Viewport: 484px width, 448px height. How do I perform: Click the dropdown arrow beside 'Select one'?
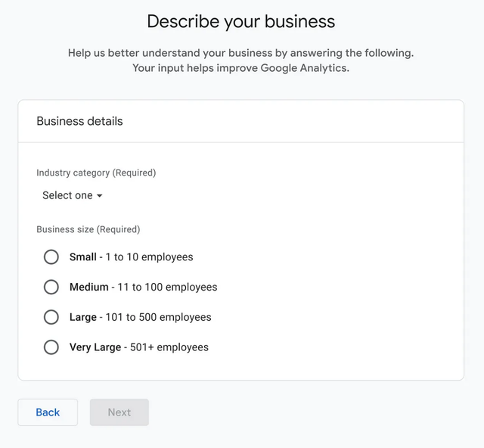click(99, 196)
